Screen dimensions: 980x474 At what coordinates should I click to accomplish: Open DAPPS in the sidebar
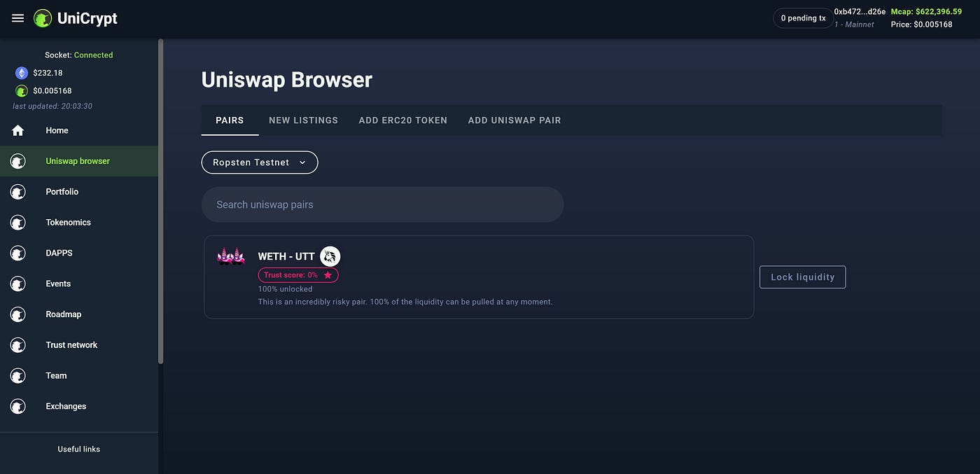[x=79, y=253]
